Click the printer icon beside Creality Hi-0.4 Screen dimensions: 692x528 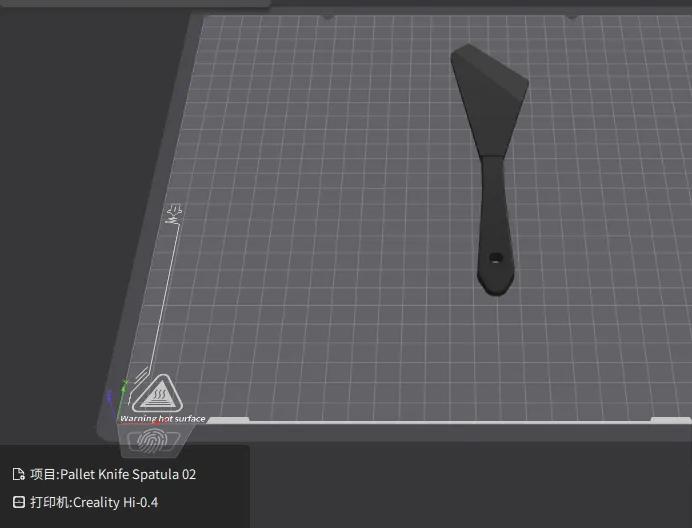[19, 502]
